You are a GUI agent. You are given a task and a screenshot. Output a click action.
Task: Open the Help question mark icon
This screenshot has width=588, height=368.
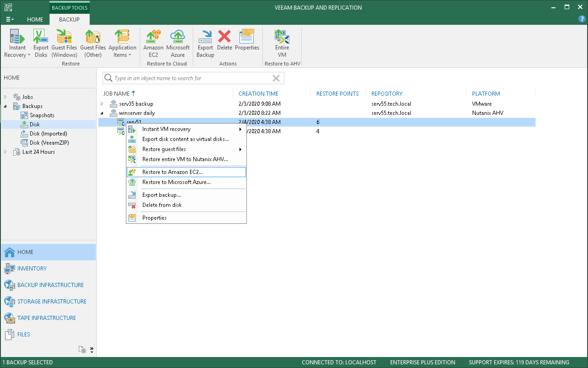[x=582, y=19]
